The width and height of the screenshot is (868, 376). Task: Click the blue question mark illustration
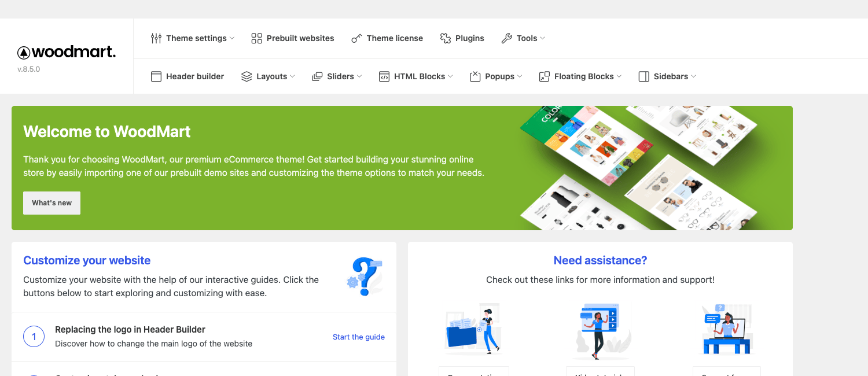tap(365, 277)
